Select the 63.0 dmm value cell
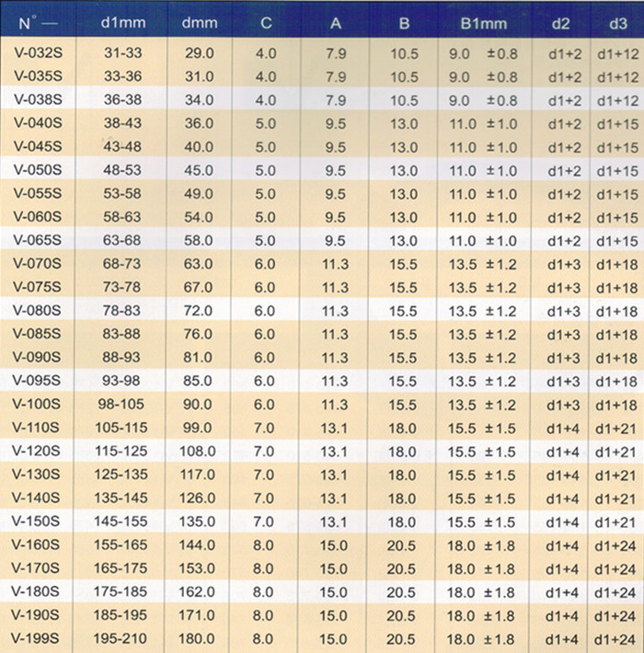The image size is (644, 653). pyautogui.click(x=198, y=264)
